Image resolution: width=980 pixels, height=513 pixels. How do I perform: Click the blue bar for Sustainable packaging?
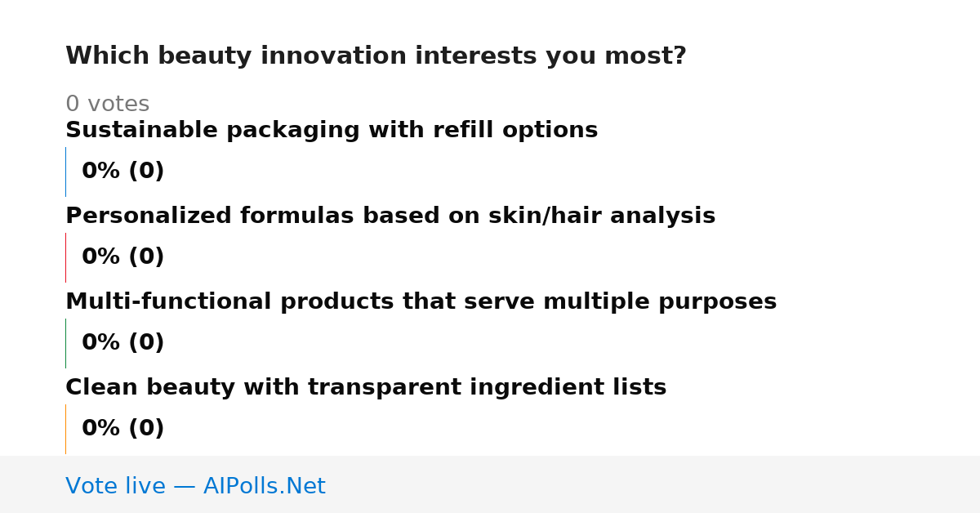click(65, 172)
